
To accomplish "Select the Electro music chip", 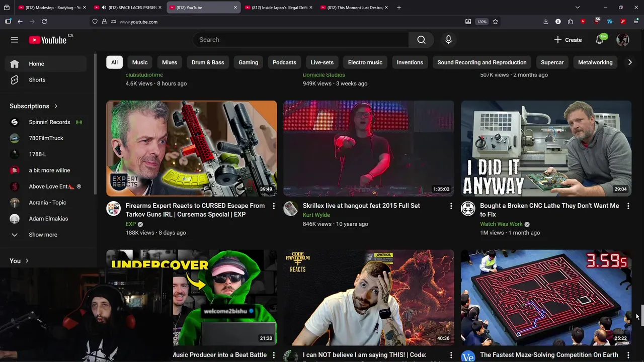I will pyautogui.click(x=365, y=62).
